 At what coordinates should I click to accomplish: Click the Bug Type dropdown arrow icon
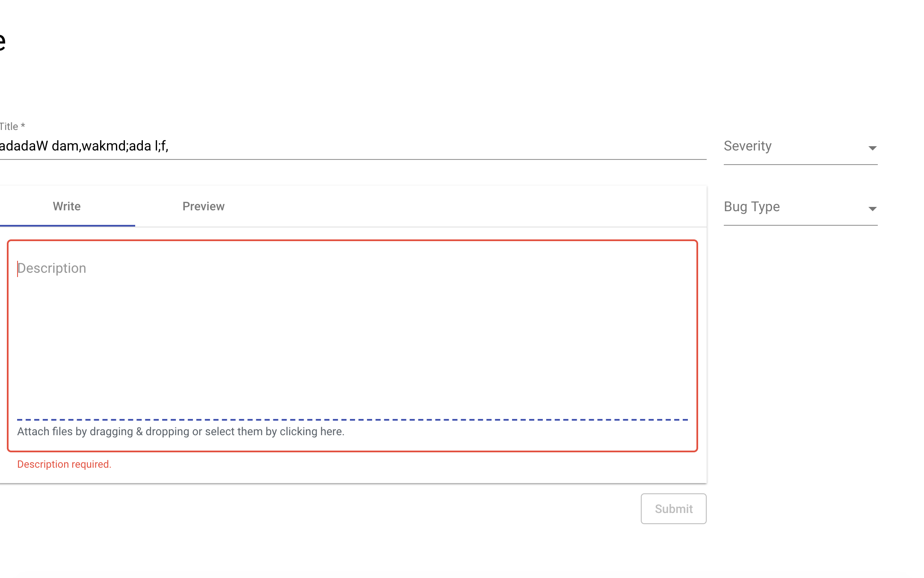(872, 209)
